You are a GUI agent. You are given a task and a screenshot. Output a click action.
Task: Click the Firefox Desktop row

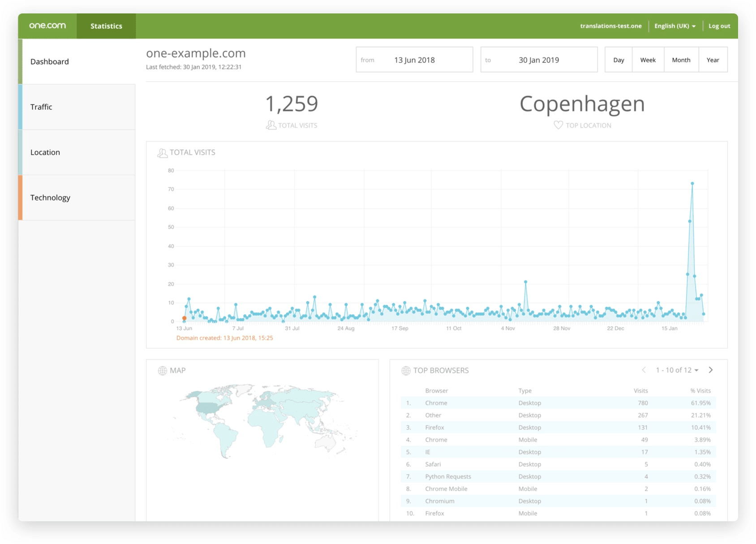pyautogui.click(x=558, y=427)
